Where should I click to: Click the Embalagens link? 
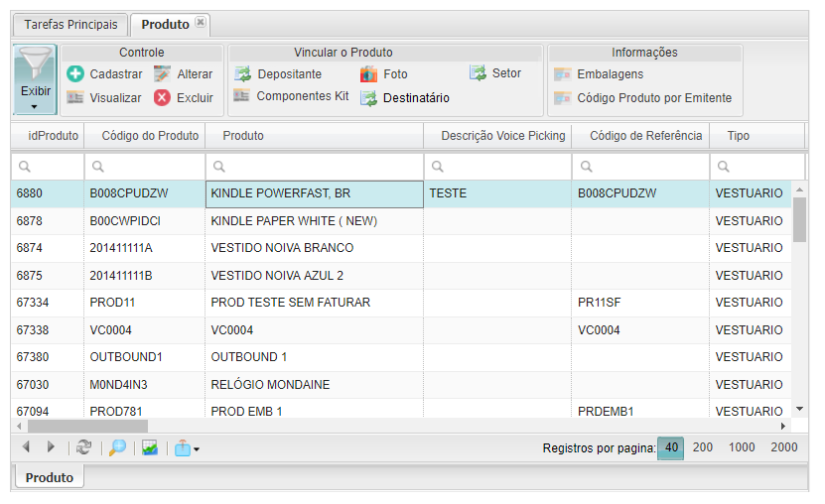pyautogui.click(x=611, y=74)
